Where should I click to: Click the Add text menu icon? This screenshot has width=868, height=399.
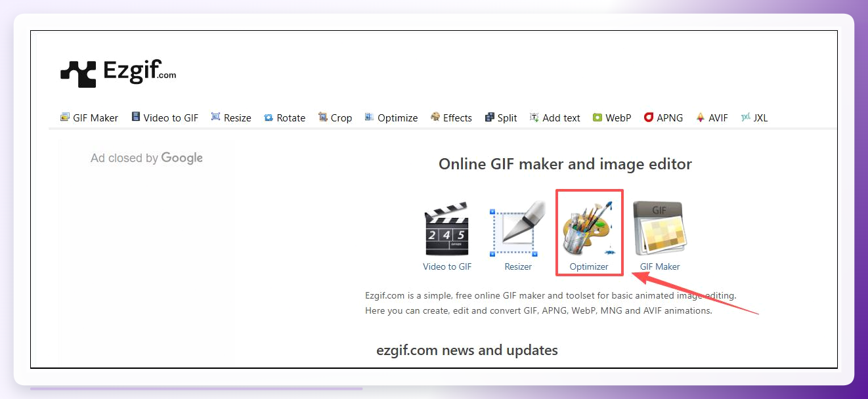(534, 117)
